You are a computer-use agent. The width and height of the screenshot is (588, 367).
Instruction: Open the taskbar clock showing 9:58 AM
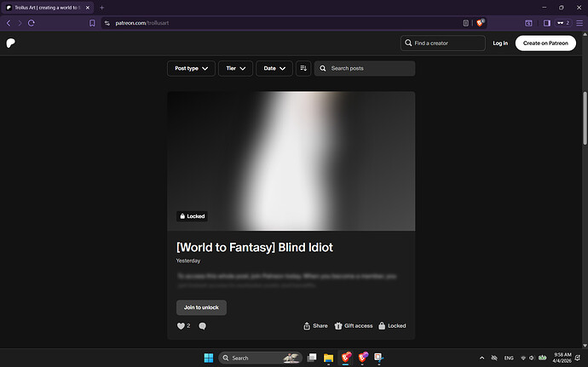[x=562, y=358]
